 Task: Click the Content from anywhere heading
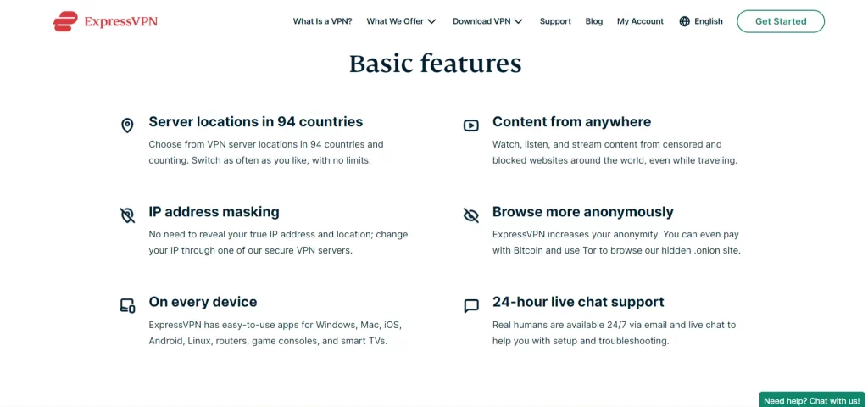point(572,122)
